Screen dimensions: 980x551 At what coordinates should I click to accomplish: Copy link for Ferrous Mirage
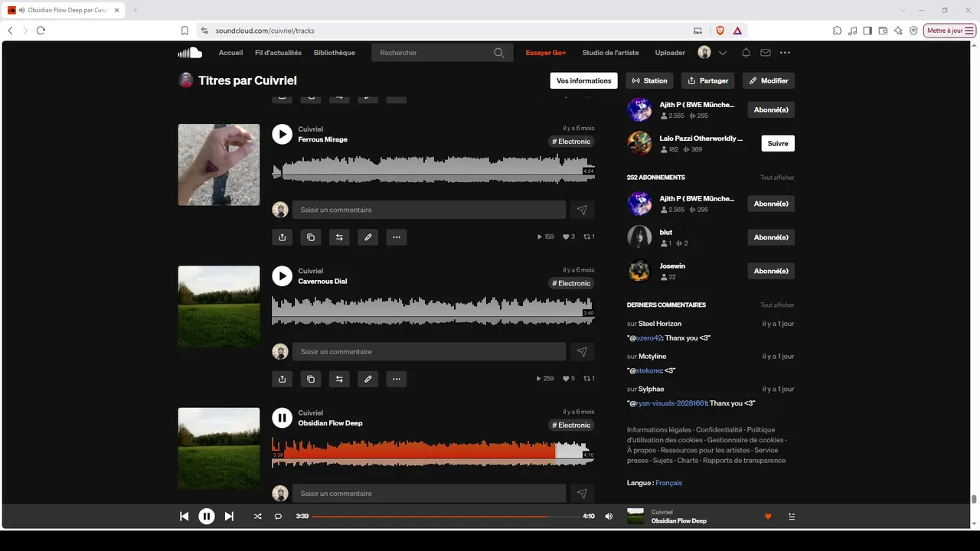click(x=311, y=237)
